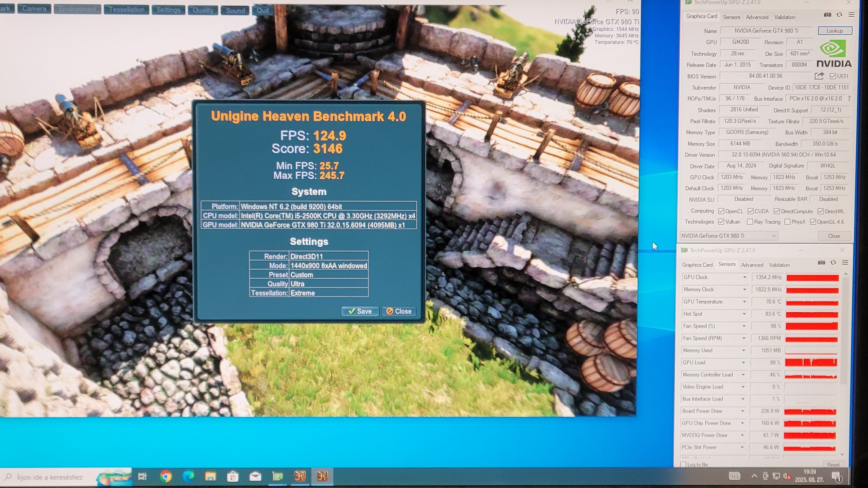Expand the Board Power Draw dropdown
Viewport: 868px width, 488px height.
tap(743, 411)
